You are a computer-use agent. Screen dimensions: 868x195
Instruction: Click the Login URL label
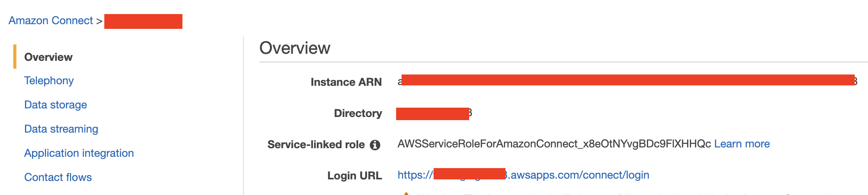[355, 176]
